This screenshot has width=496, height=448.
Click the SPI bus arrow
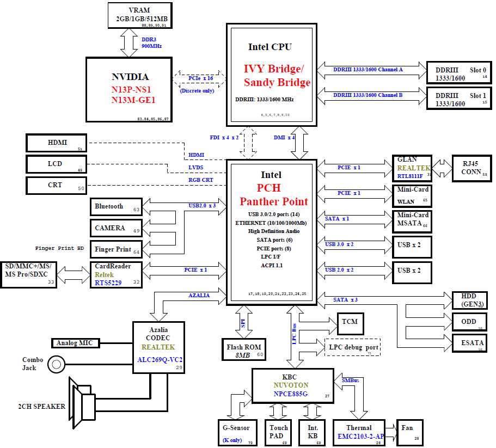click(x=243, y=322)
